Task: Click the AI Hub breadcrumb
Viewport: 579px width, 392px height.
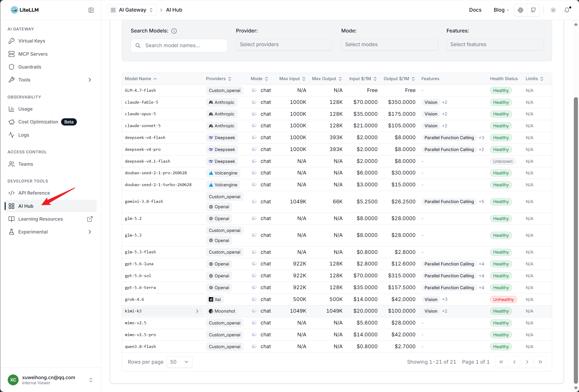Action: (x=174, y=10)
